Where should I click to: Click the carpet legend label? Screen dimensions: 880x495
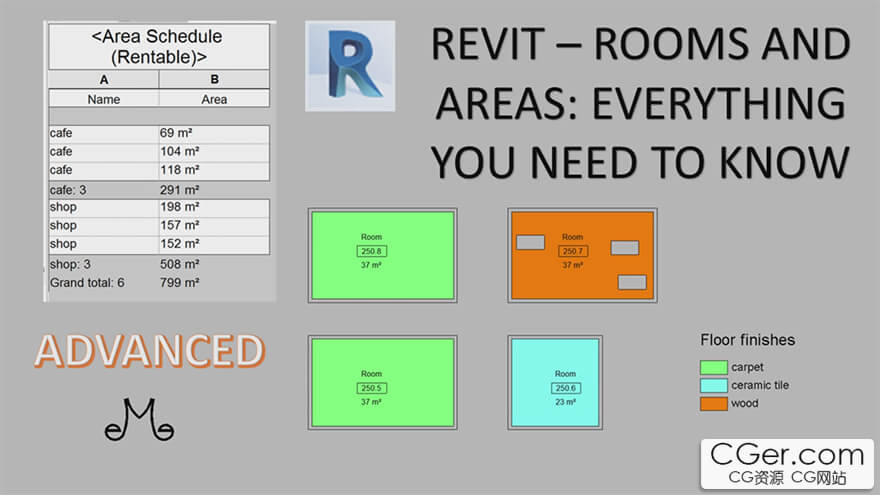pyautogui.click(x=747, y=367)
